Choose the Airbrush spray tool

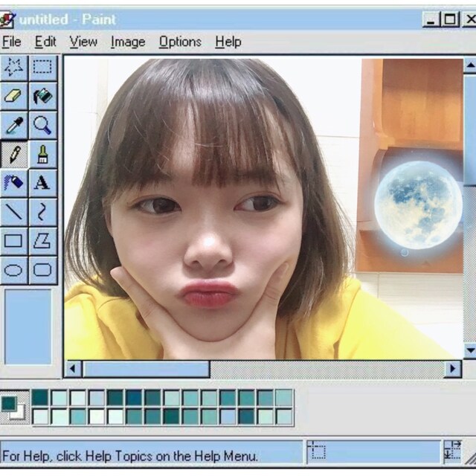(14, 182)
